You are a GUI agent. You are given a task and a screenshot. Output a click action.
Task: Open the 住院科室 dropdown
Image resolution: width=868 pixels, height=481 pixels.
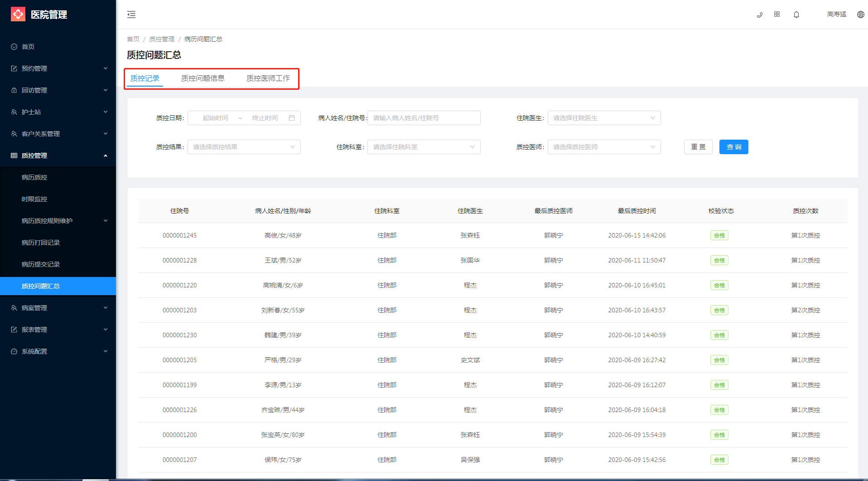(x=424, y=147)
